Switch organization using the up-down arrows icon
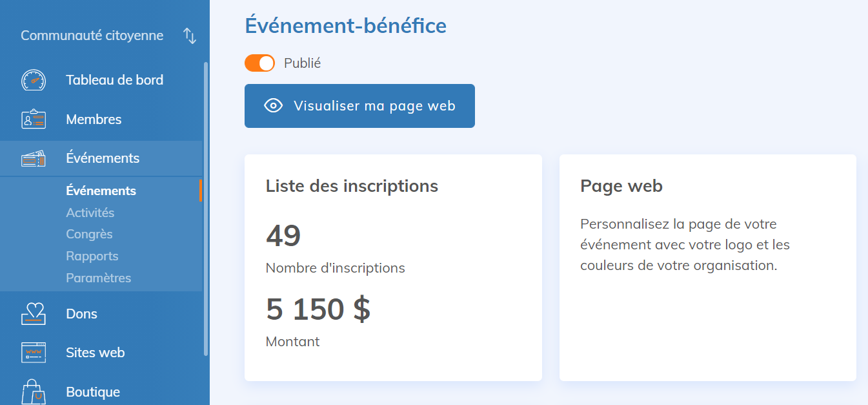 (x=190, y=36)
